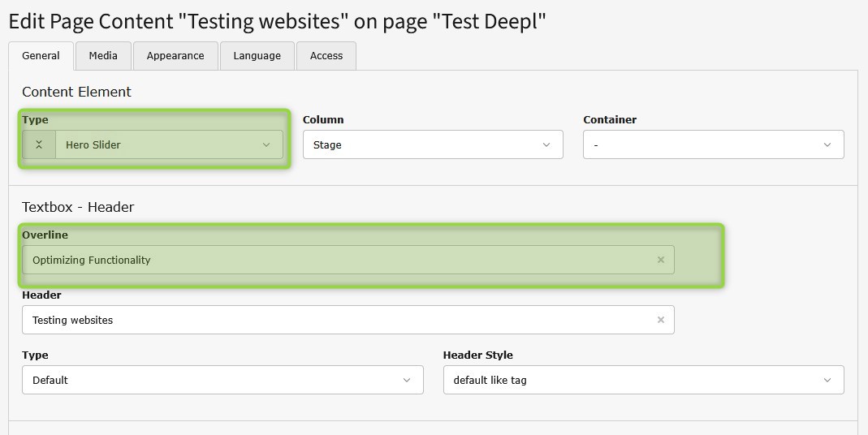Open the Appearance tab
This screenshot has width=868, height=435.
pos(175,56)
